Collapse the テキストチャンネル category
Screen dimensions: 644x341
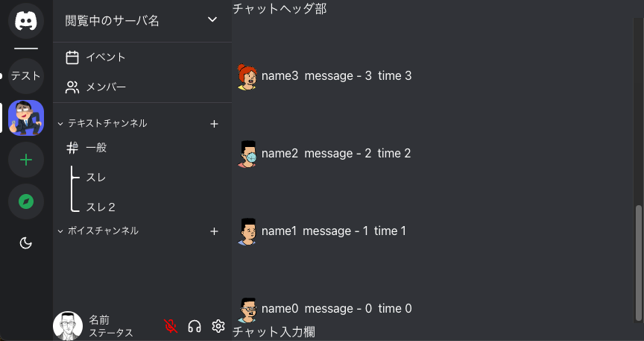[102, 123]
